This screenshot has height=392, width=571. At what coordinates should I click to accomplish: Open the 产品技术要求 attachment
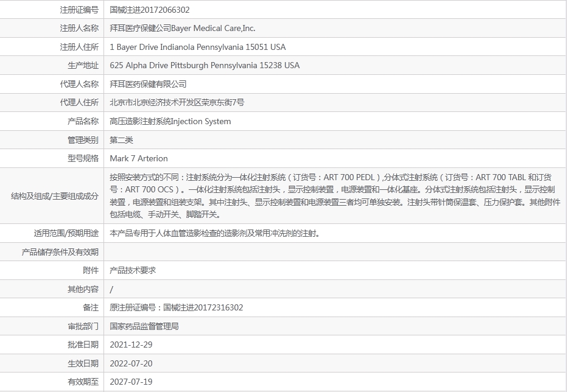click(133, 270)
